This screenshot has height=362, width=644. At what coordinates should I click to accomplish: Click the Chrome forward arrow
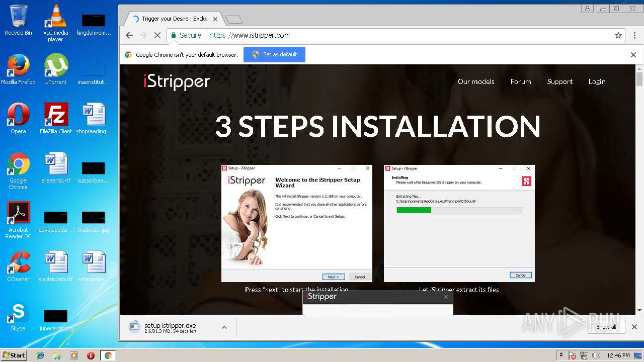coord(143,35)
